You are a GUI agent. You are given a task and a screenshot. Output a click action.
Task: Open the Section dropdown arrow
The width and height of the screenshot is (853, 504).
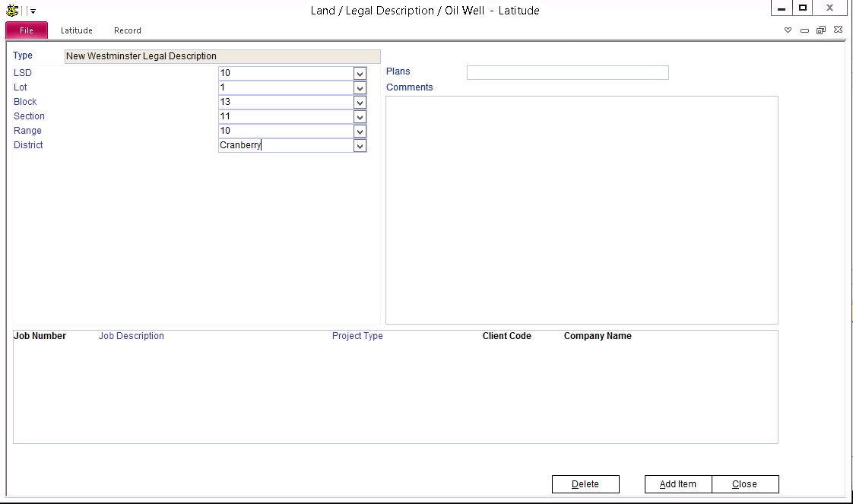(360, 117)
